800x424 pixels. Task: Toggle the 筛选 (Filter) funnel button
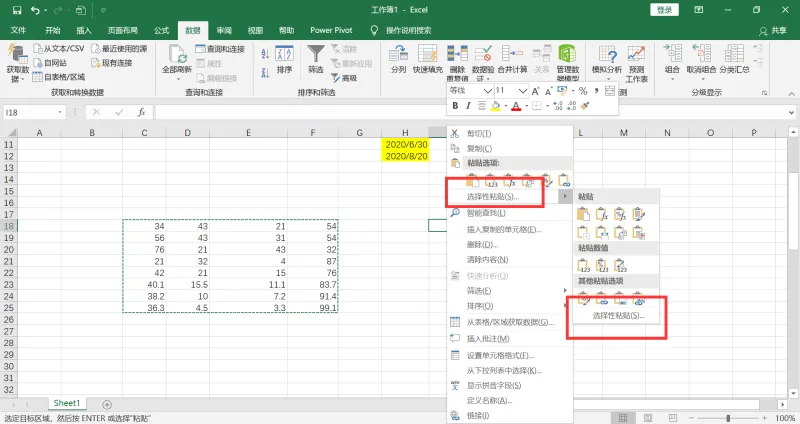click(316, 60)
